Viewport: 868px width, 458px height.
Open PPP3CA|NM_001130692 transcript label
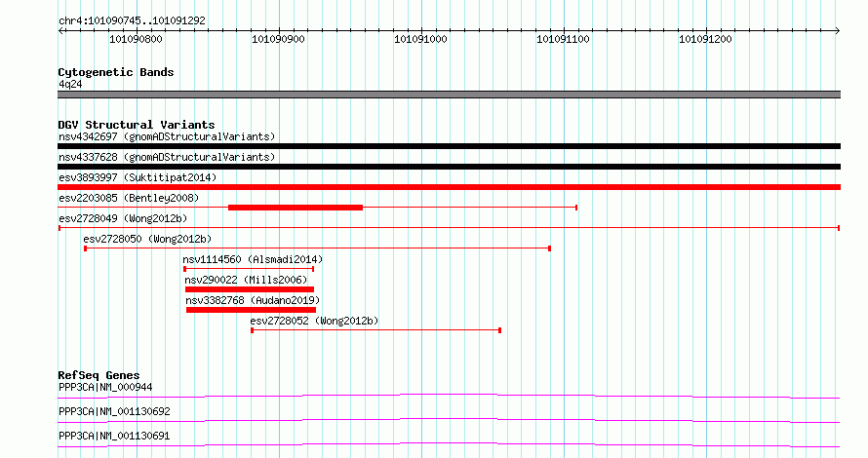pyautogui.click(x=114, y=411)
